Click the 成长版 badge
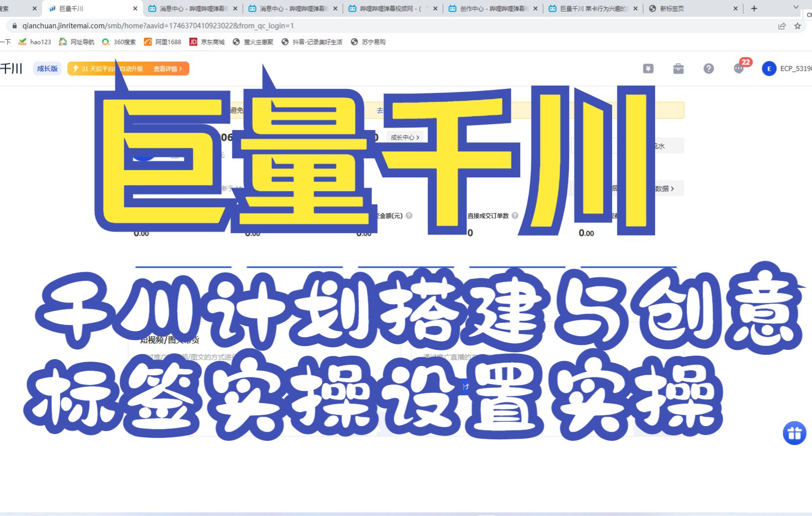Screen dimensions: 812x516 click(x=47, y=69)
